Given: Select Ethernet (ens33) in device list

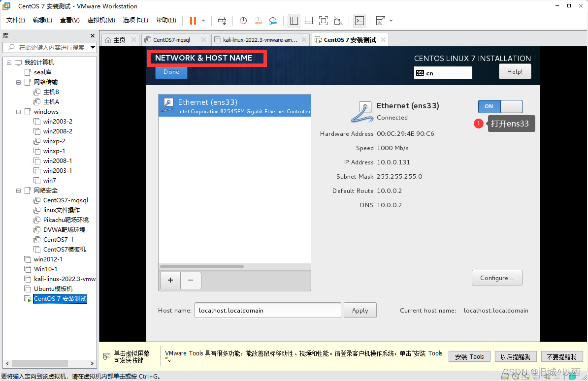Looking at the screenshot, I should tap(235, 106).
